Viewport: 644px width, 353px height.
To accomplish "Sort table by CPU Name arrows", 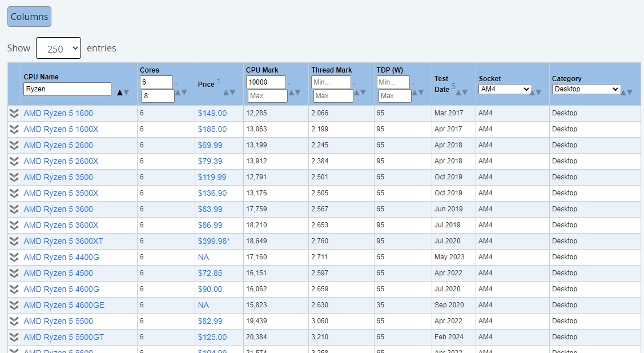I will pos(123,93).
